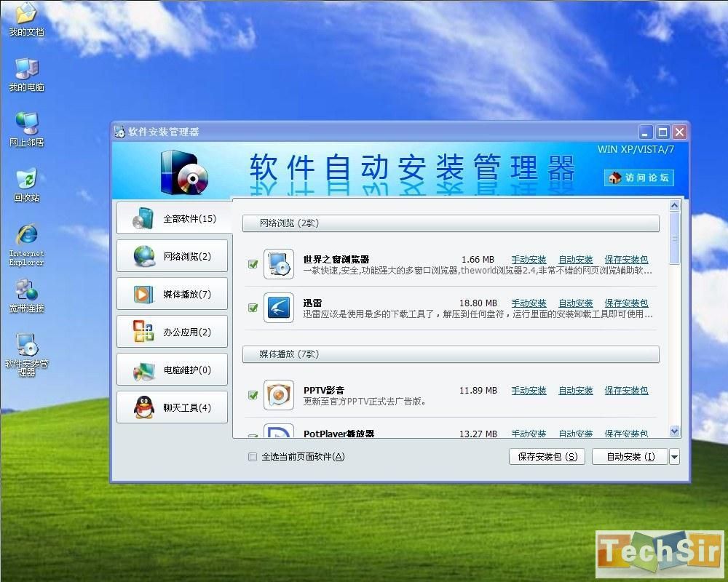Click 手动安装 link for 迅雷
Image resolution: width=728 pixels, height=582 pixels.
point(529,303)
